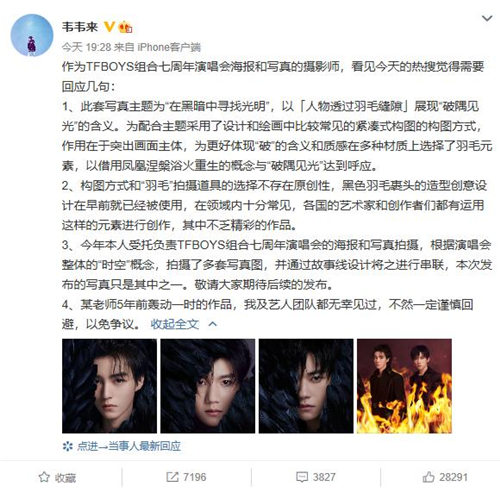Open the poster's round profile avatar
This screenshot has width=500, height=492.
coord(32,35)
